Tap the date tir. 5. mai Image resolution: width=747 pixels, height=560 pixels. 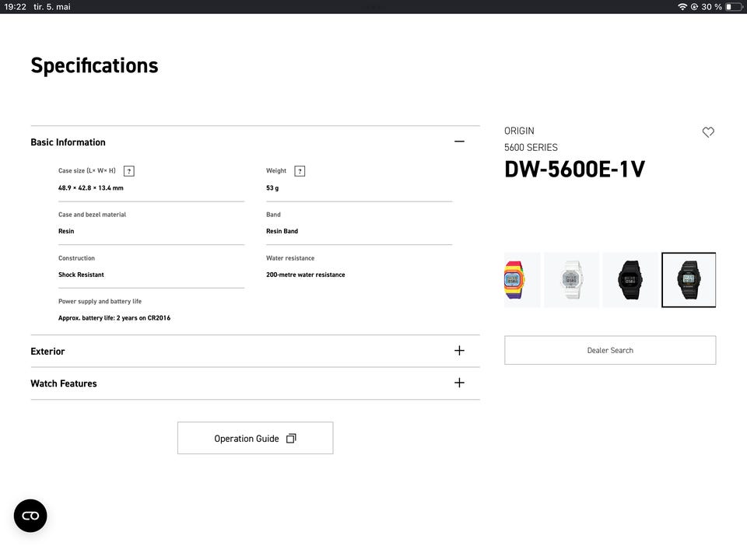[x=52, y=7]
